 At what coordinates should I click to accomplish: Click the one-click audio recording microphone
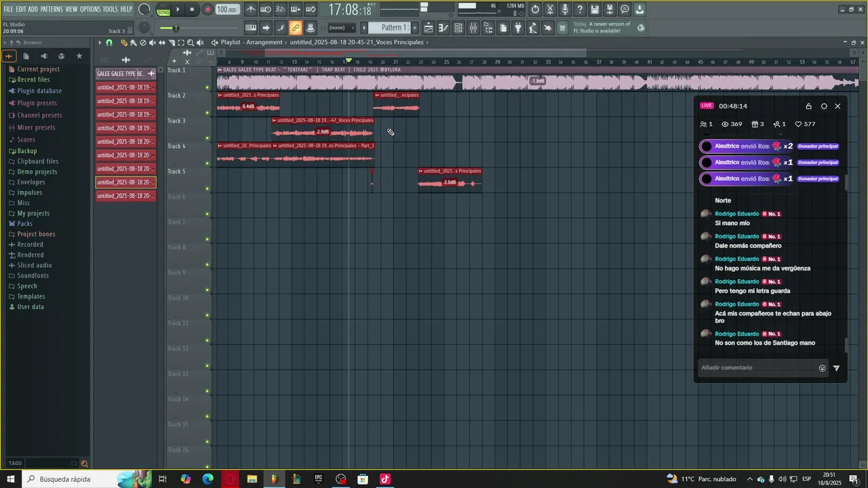coord(565,9)
